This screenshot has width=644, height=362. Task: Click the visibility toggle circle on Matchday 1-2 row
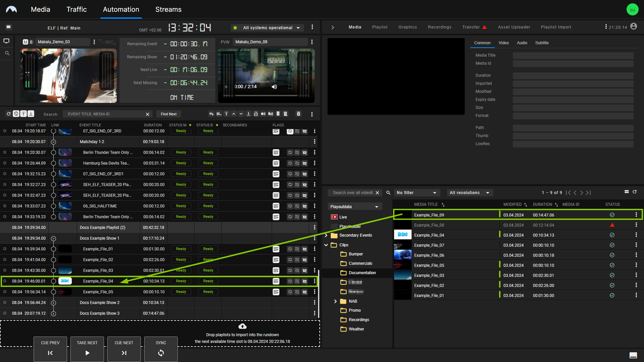pos(54,141)
